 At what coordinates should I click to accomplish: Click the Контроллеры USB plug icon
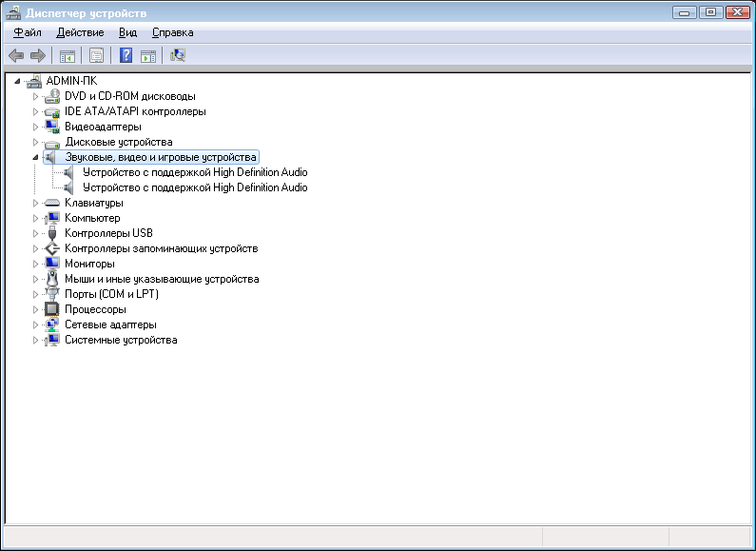[x=52, y=233]
